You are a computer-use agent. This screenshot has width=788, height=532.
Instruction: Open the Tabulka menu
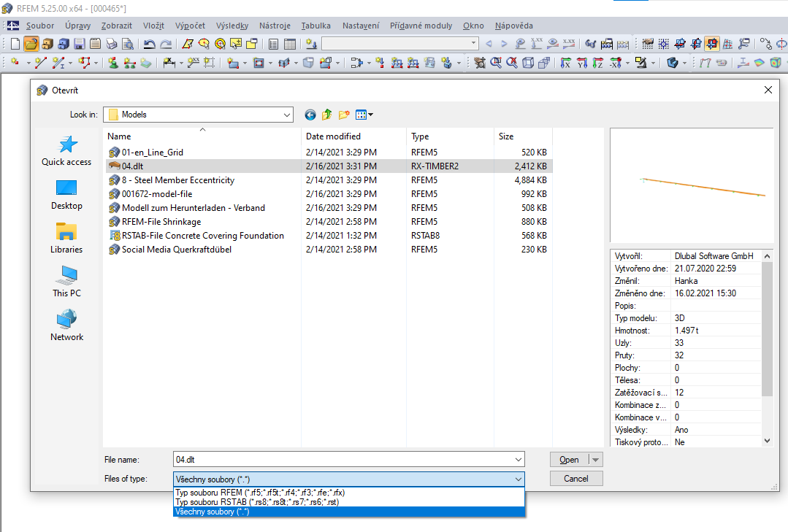(x=315, y=26)
